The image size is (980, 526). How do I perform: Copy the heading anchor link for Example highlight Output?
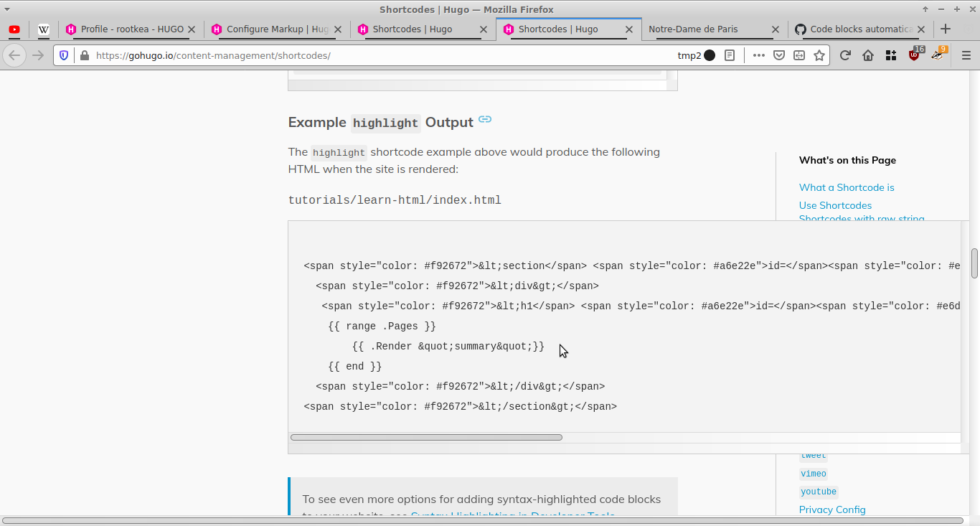coord(484,120)
